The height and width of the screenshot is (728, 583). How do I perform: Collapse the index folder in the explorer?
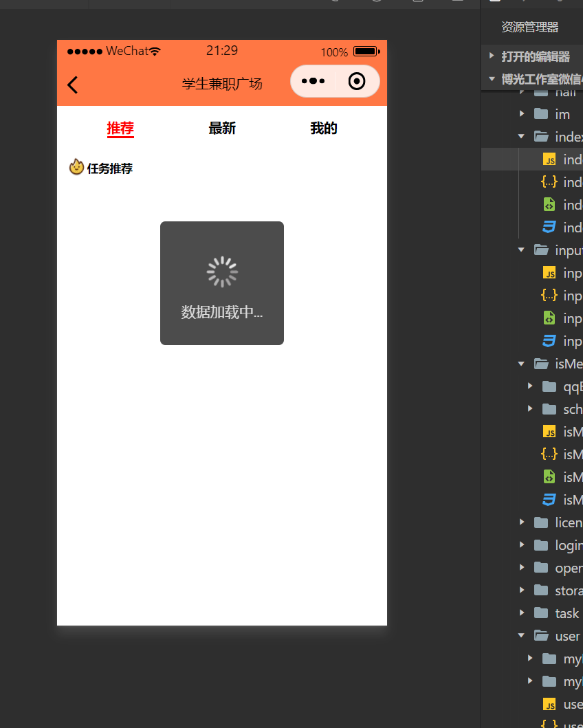click(x=521, y=136)
